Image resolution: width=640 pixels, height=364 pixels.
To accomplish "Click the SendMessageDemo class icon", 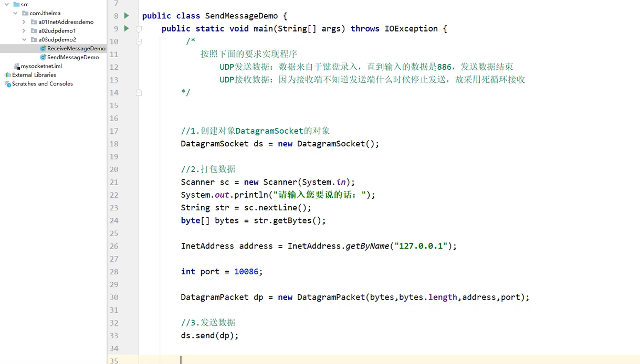I will [x=42, y=57].
